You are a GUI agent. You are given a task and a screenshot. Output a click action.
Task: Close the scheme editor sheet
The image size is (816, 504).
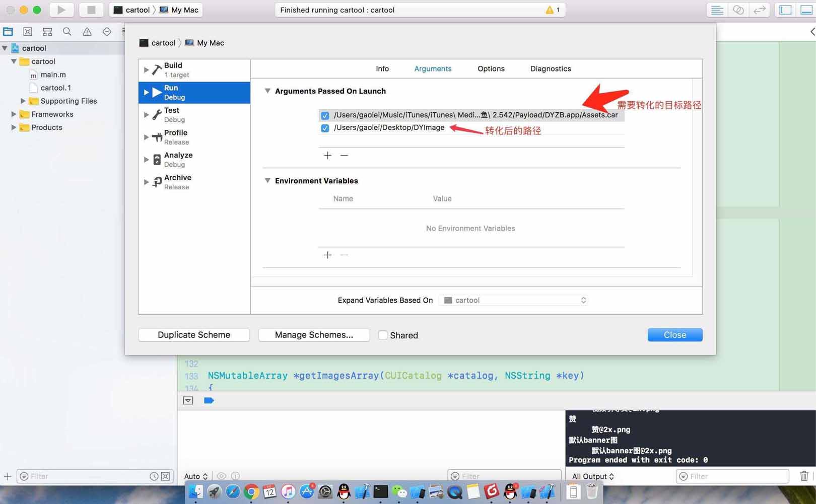pyautogui.click(x=675, y=335)
